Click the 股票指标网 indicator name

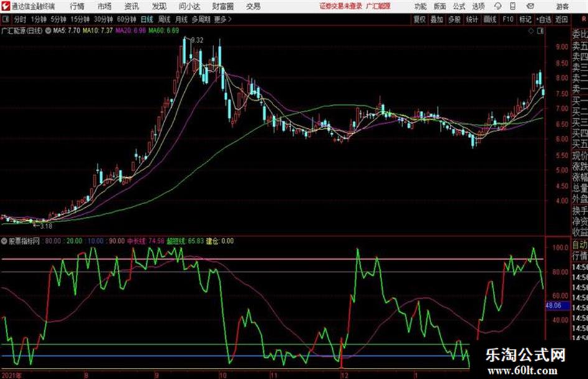(x=24, y=241)
